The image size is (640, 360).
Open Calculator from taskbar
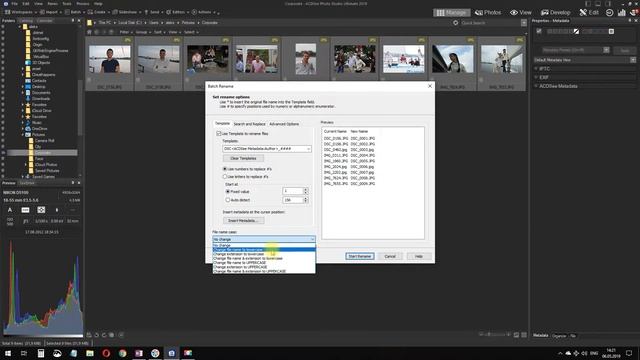(x=41, y=353)
